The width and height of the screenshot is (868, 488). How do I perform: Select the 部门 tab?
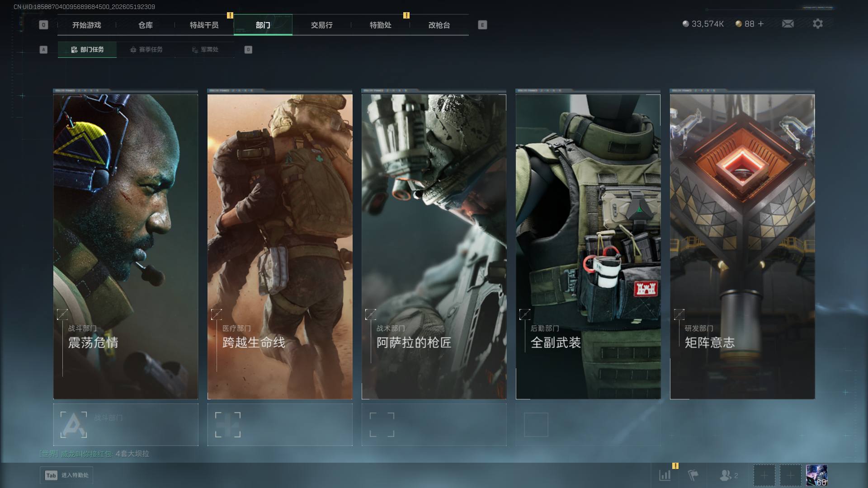click(263, 25)
